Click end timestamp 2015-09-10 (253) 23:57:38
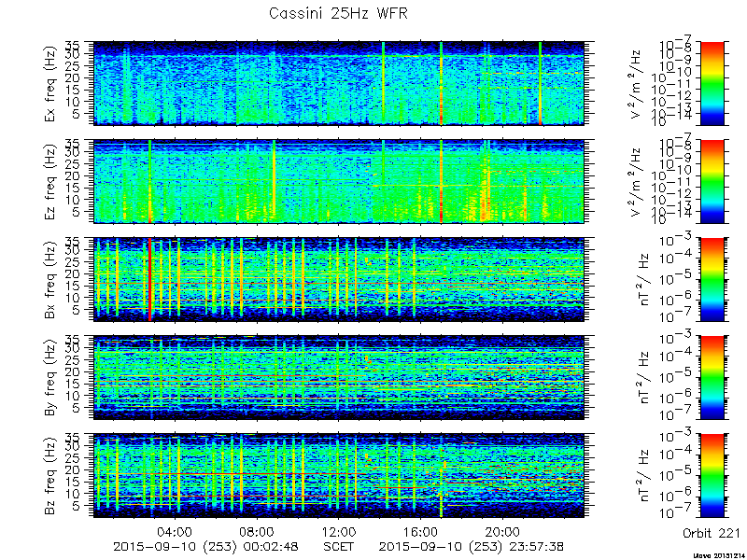The width and height of the screenshot is (747, 560). pyautogui.click(x=472, y=547)
